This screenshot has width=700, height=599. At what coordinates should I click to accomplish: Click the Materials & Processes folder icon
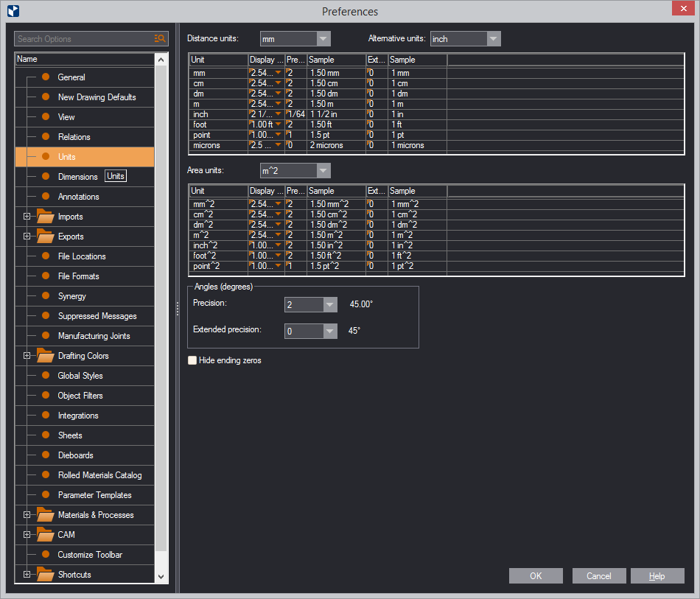tap(45, 515)
